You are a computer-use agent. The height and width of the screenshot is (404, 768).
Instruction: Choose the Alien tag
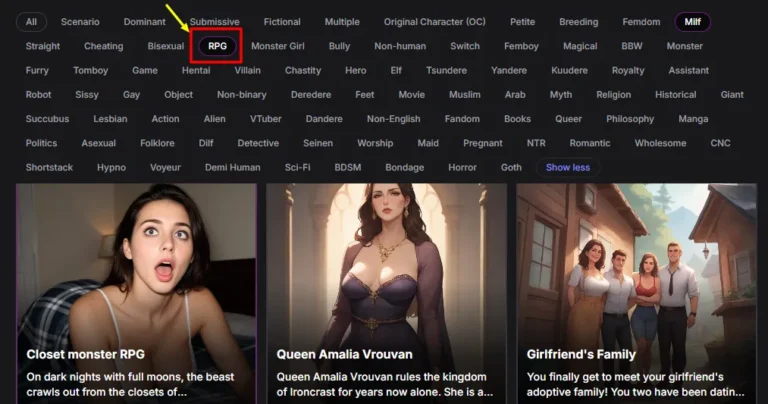[215, 119]
